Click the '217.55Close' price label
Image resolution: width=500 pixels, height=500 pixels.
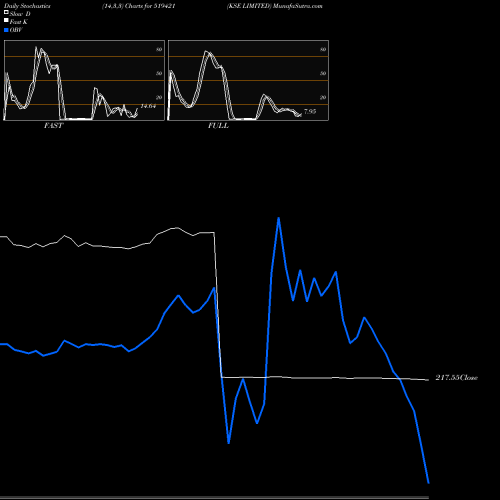pyautogui.click(x=457, y=378)
